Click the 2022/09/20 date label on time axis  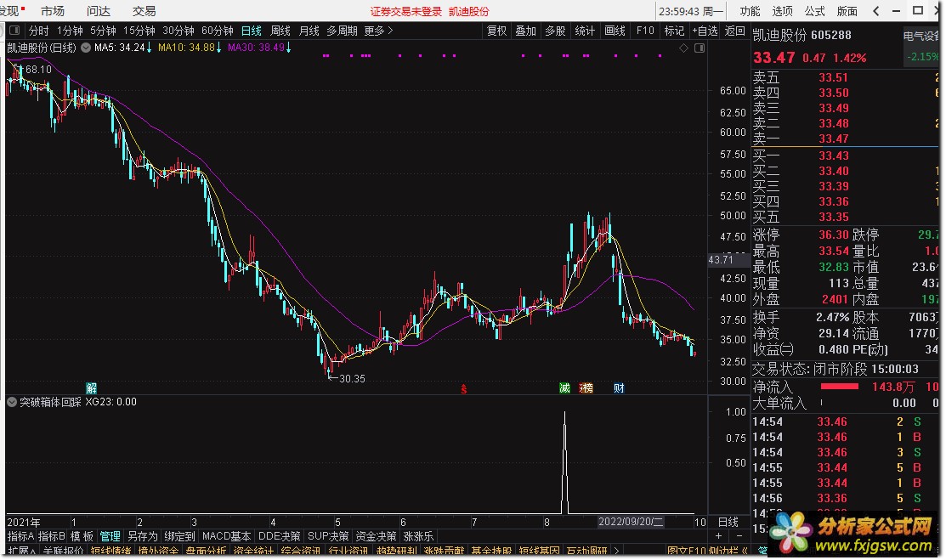click(x=631, y=522)
